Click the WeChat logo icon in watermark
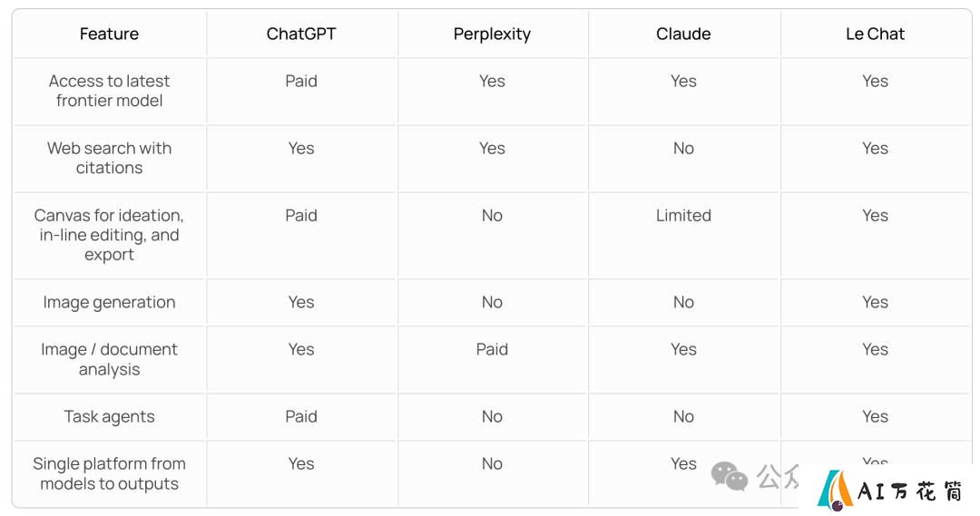The width and height of the screenshot is (980, 516). coord(730,476)
